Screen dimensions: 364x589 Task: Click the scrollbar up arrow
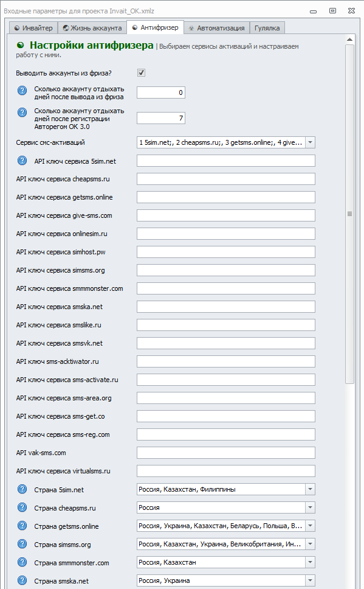[350, 40]
